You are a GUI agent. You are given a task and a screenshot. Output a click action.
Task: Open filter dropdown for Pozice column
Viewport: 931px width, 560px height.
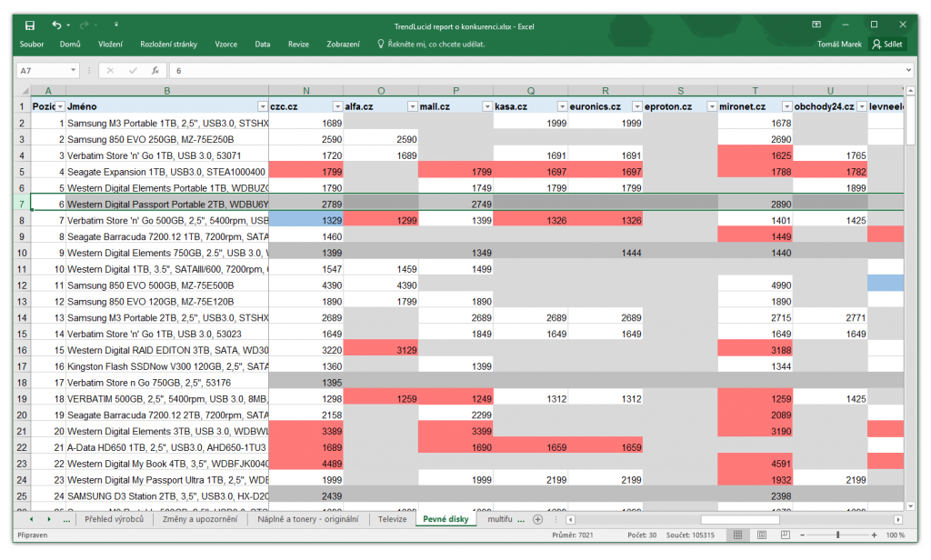pyautogui.click(x=60, y=106)
